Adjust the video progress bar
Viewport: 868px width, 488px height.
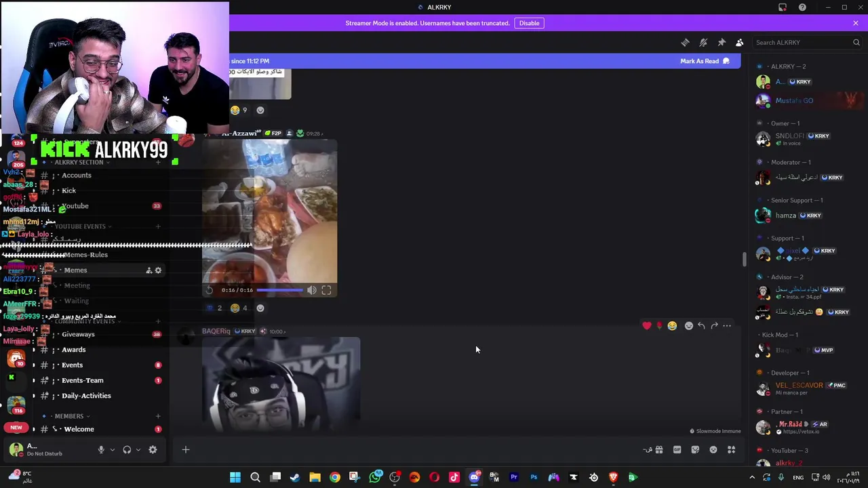(x=279, y=290)
